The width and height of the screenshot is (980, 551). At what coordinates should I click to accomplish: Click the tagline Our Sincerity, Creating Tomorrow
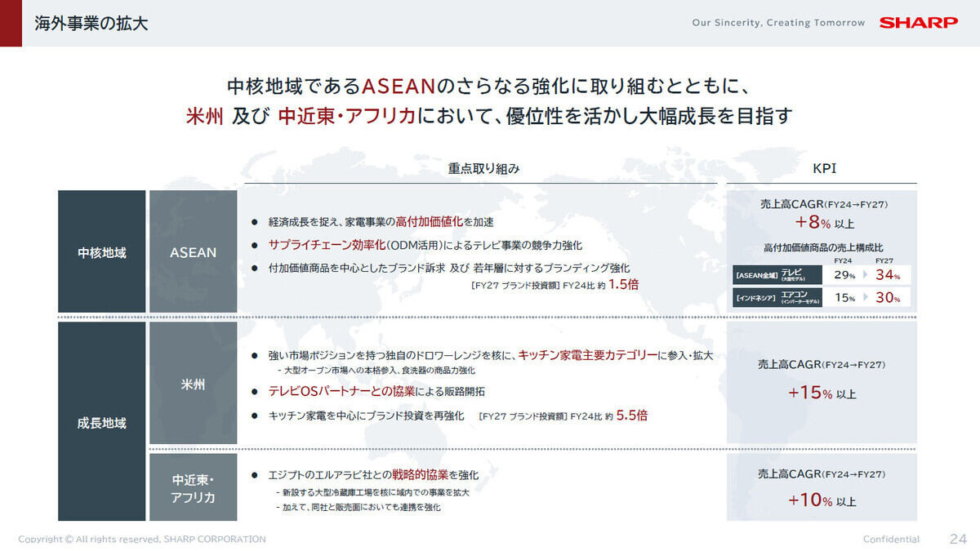coord(778,23)
